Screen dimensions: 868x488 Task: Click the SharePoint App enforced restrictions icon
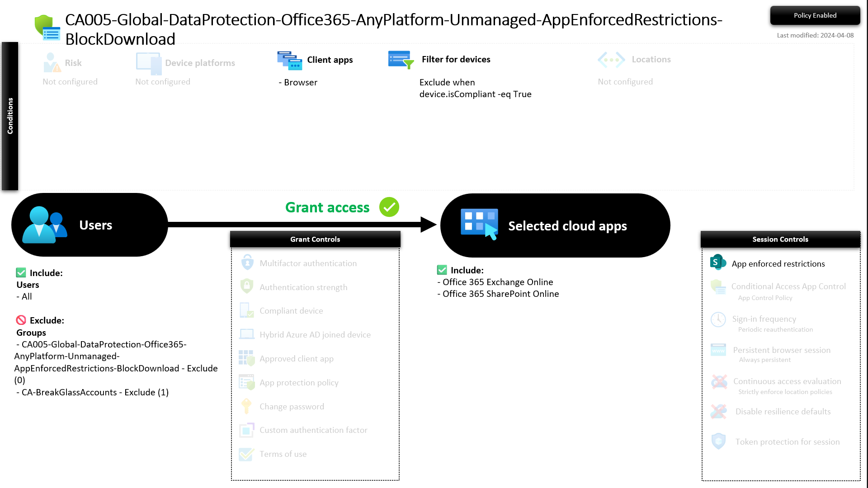pyautogui.click(x=718, y=263)
